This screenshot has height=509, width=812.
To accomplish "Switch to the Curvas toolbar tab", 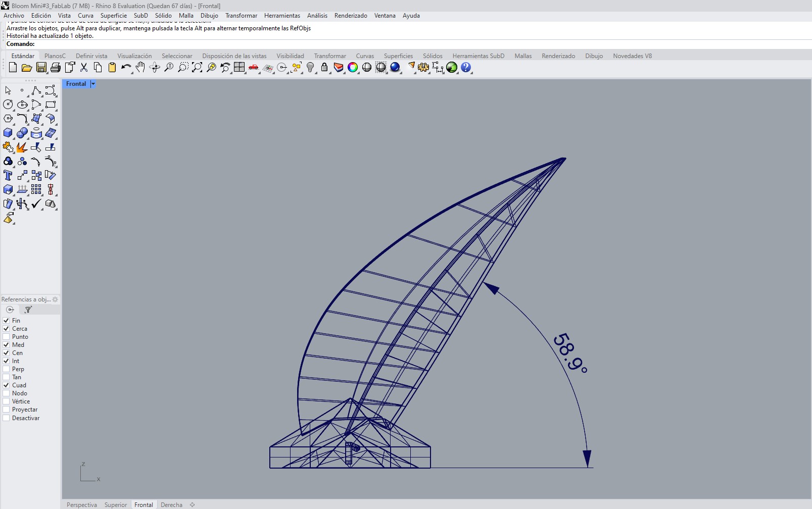I will click(365, 56).
